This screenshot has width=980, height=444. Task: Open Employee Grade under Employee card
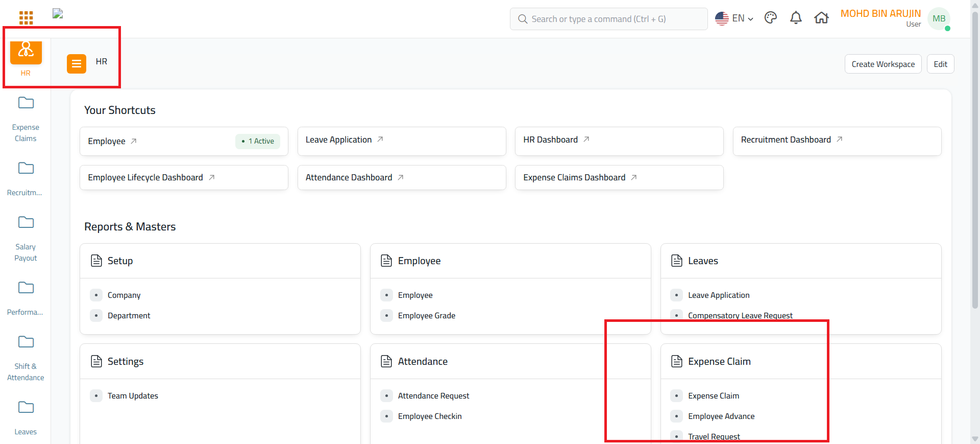427,316
